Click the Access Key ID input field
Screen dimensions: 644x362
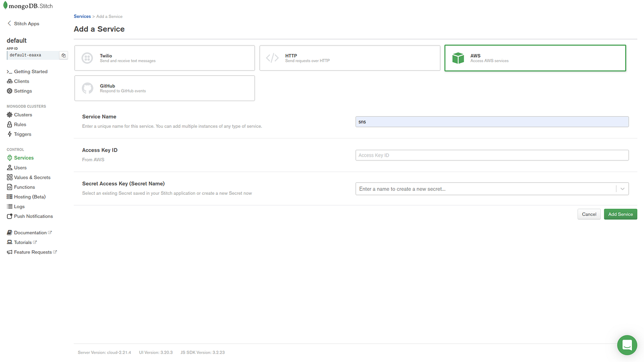pos(492,155)
